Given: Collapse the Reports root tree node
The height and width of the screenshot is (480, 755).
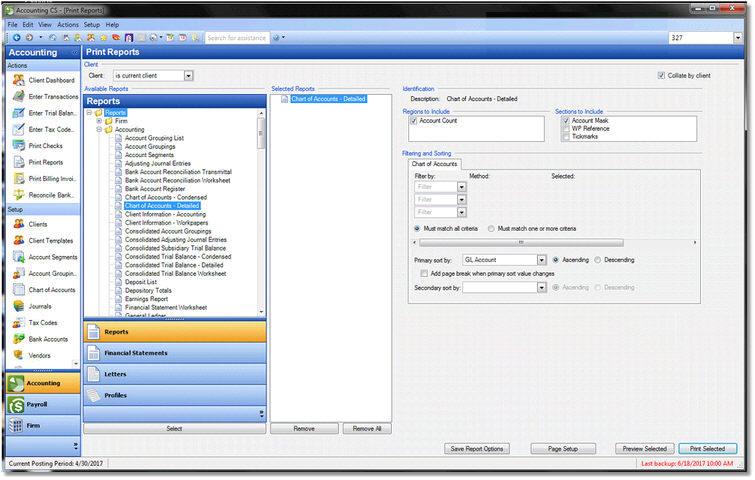Looking at the screenshot, I should coord(89,113).
